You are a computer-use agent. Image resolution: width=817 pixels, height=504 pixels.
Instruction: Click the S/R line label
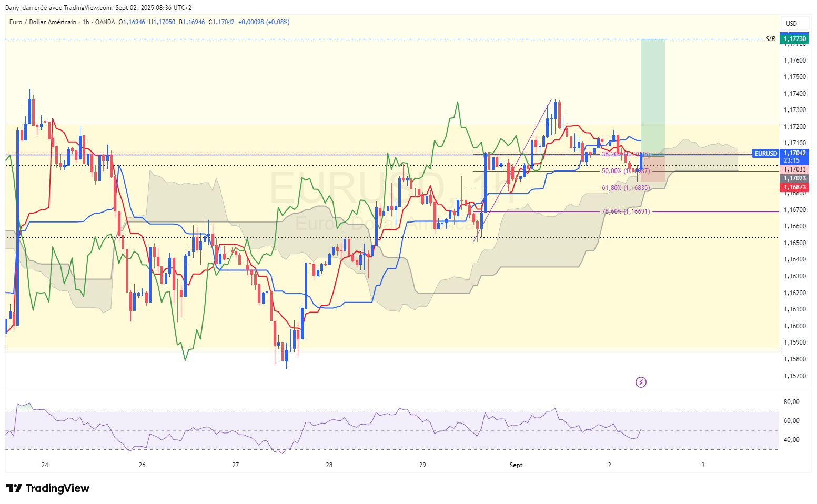point(771,39)
